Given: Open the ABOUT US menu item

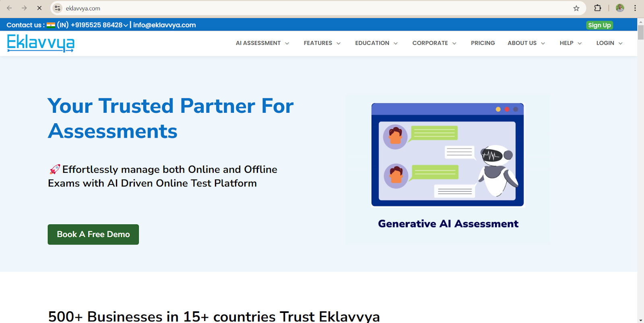Looking at the screenshot, I should pyautogui.click(x=522, y=43).
